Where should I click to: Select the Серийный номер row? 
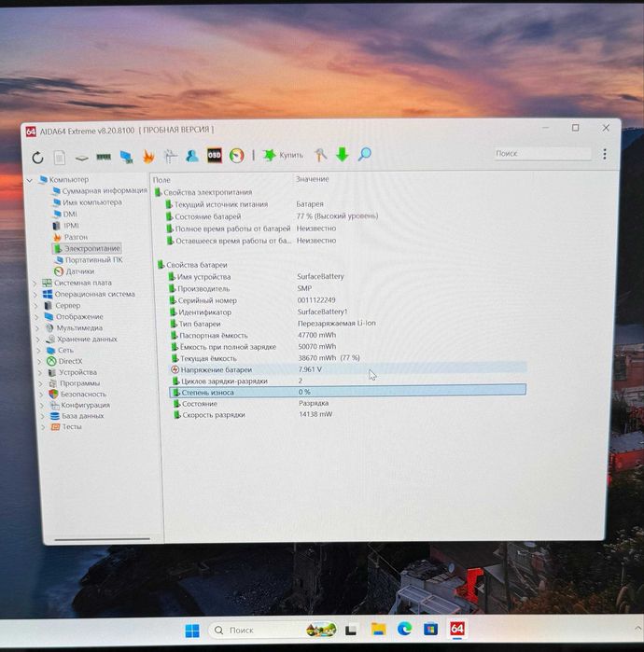[347, 300]
